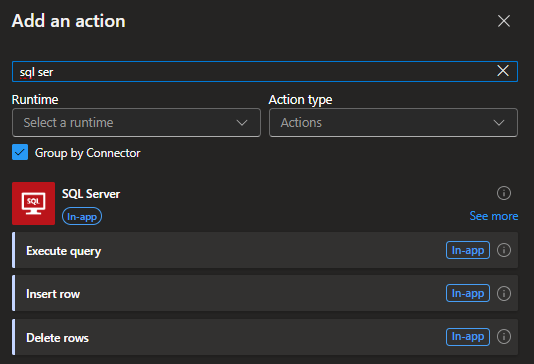534x364 pixels.
Task: Select the Delete rows action
Action: click(x=265, y=337)
